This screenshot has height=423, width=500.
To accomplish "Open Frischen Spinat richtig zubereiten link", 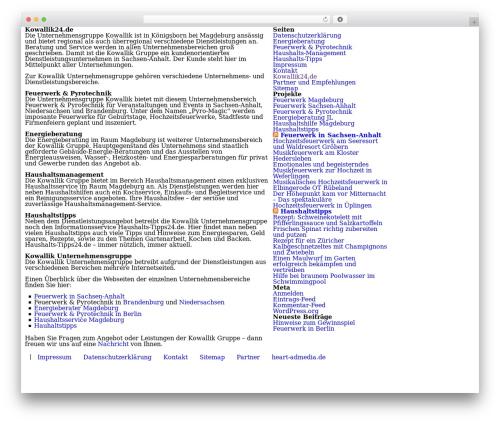I will coord(325,232).
